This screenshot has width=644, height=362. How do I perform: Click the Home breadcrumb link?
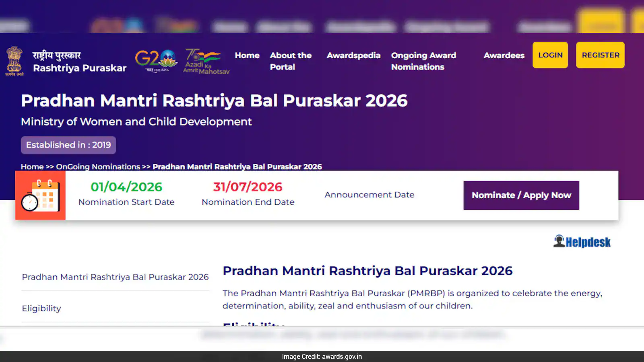(32, 167)
